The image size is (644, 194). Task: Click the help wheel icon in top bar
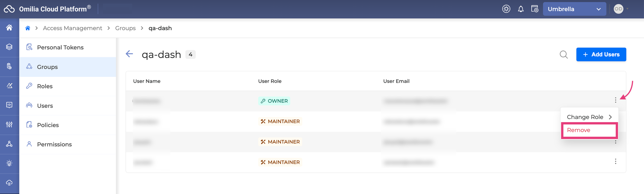pos(506,9)
